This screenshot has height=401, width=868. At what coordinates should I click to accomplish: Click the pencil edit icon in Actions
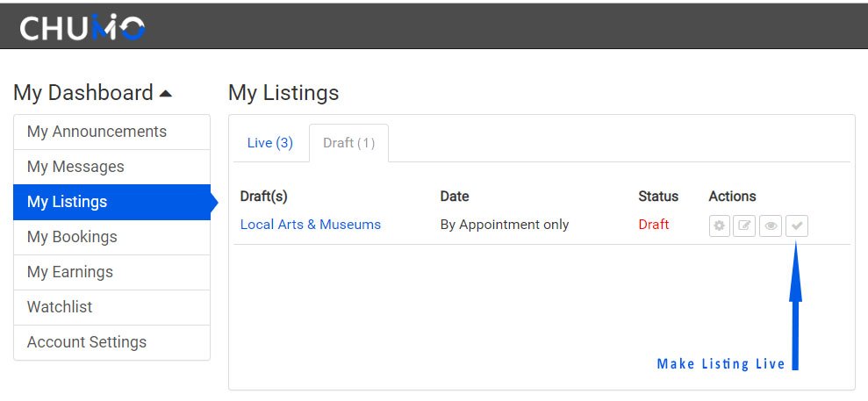click(x=744, y=226)
